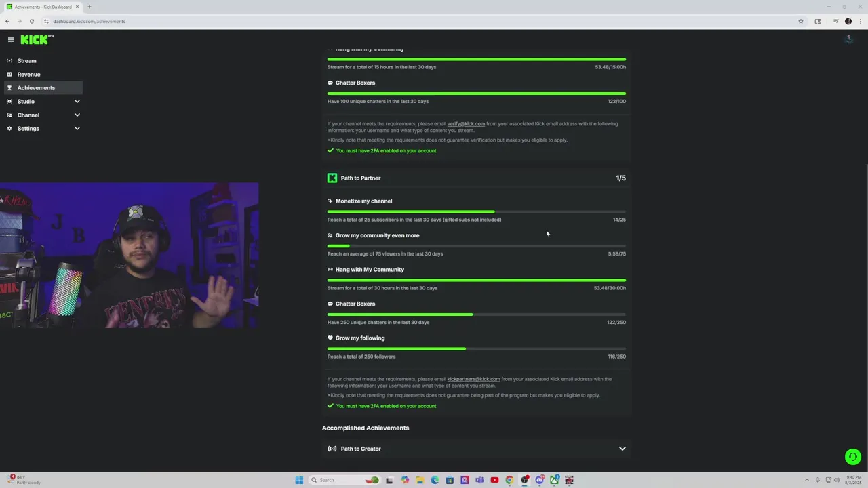The height and width of the screenshot is (488, 868).
Task: Open Xbox app from the taskbar
Action: tap(554, 480)
